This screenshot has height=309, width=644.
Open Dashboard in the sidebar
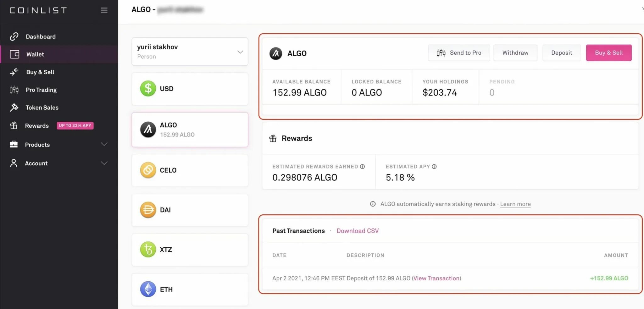coord(41,36)
